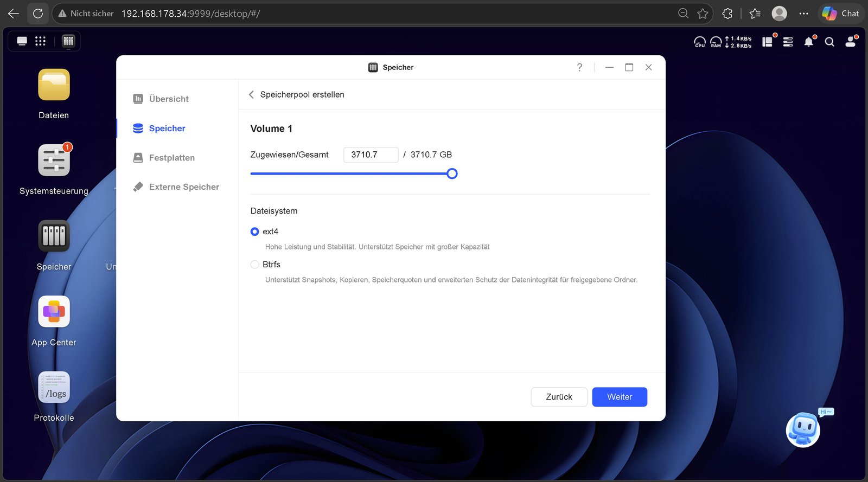Click the Zugewiesen/Gesamt label
Image resolution: width=868 pixels, height=482 pixels.
click(x=290, y=155)
